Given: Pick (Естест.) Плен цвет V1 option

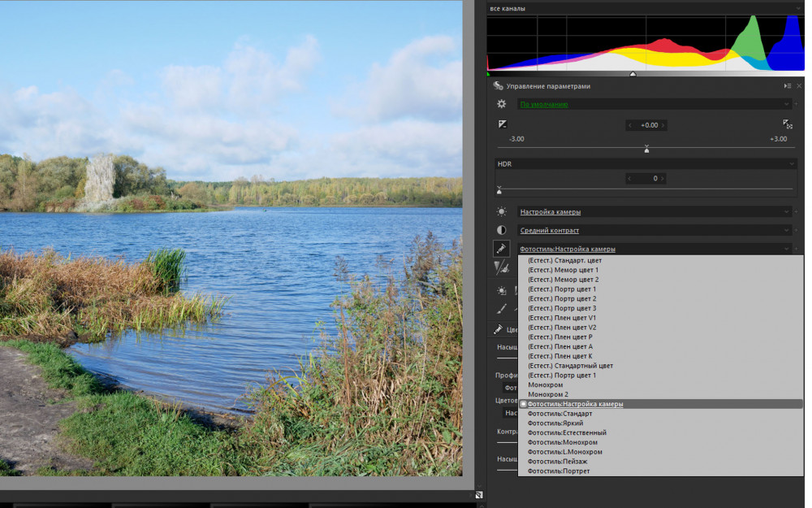Looking at the screenshot, I should coord(561,318).
